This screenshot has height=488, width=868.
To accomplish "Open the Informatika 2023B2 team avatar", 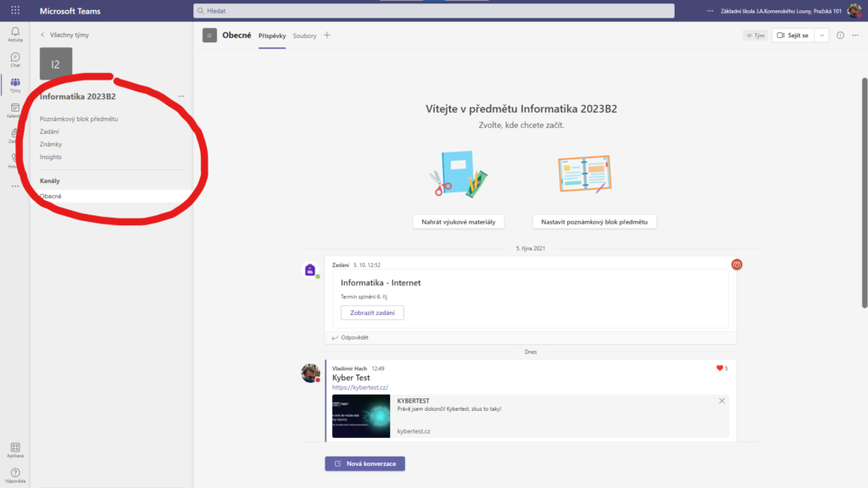I will coord(56,64).
